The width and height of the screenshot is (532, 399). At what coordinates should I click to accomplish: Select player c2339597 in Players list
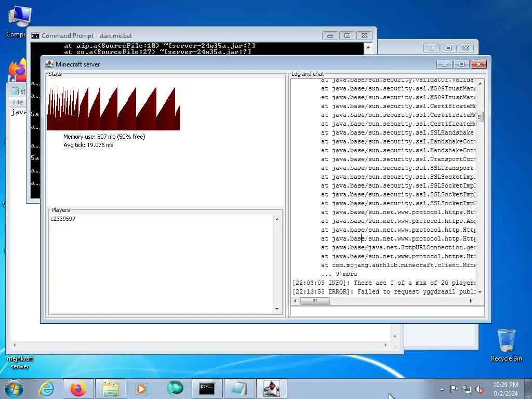tap(63, 219)
